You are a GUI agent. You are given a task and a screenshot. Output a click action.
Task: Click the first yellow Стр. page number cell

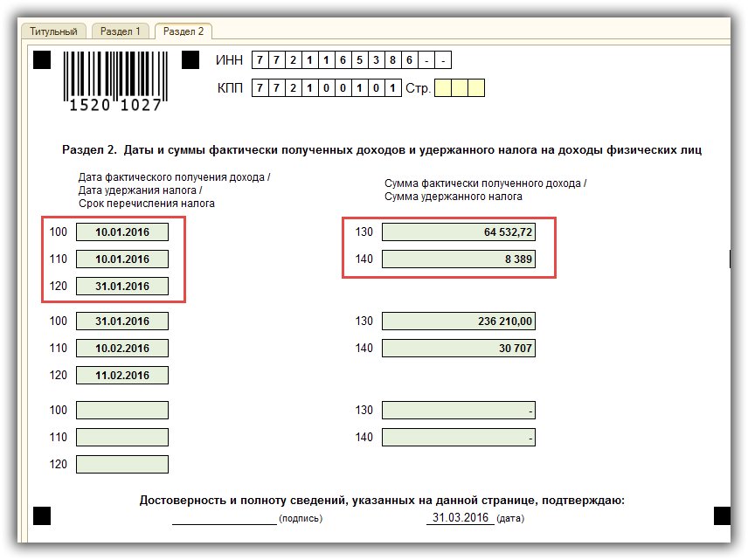[x=443, y=88]
